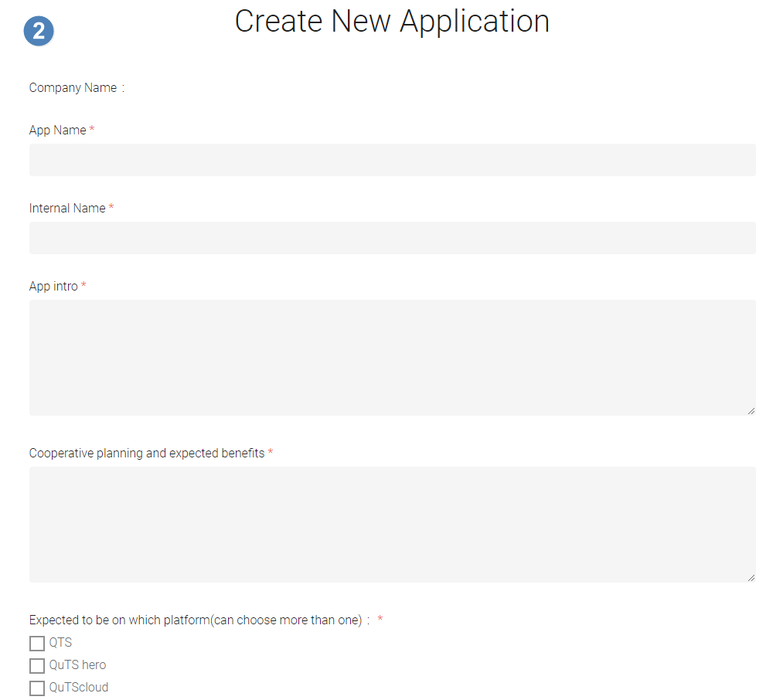Grab the App intro resize handle
Image resolution: width=773 pixels, height=700 pixels.
751,410
